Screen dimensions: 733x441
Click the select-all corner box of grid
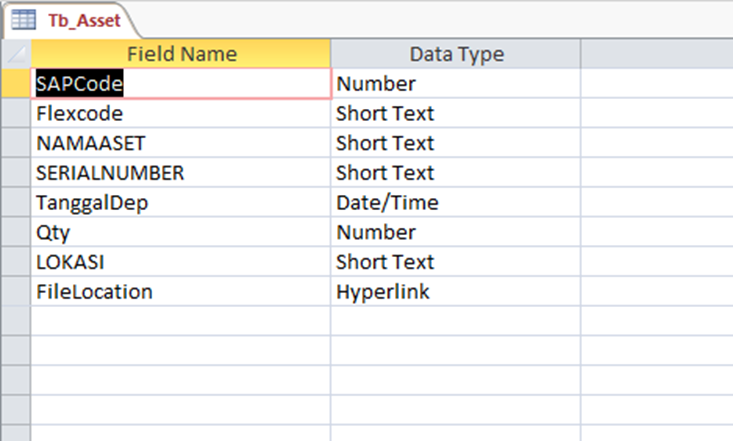pyautogui.click(x=16, y=54)
